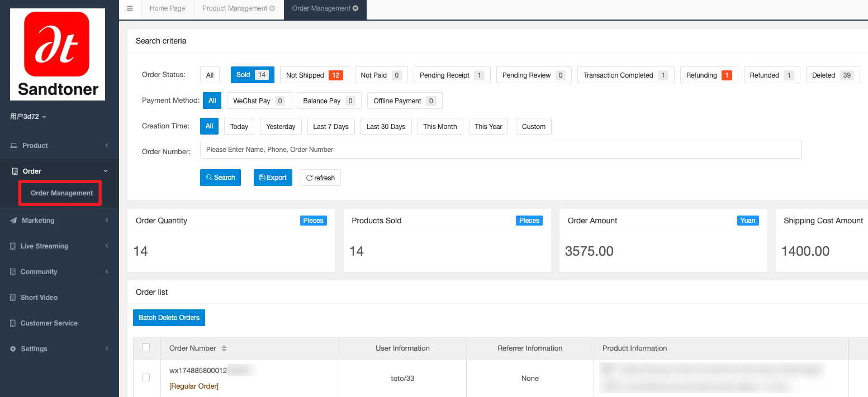
Task: Filter orders by Transaction Completed
Action: click(x=626, y=75)
